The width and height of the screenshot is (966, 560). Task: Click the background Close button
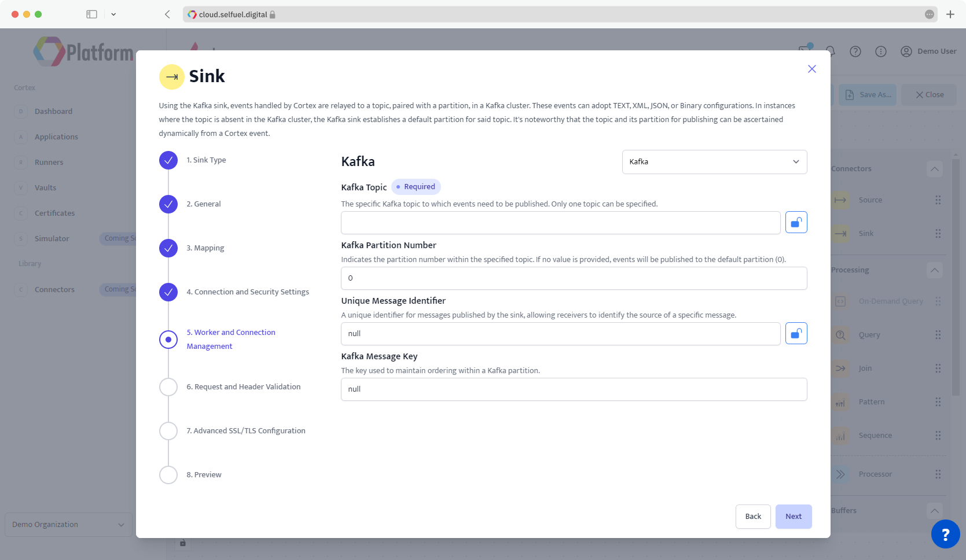coord(929,95)
